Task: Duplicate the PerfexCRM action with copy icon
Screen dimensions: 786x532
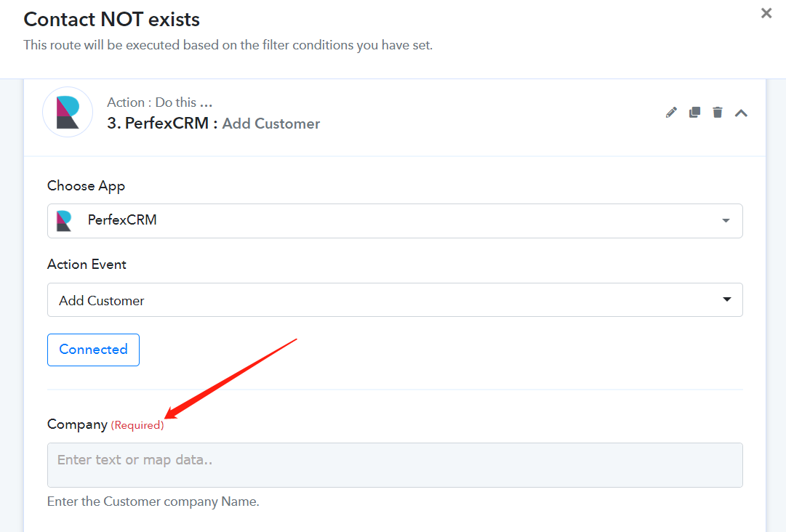Action: tap(695, 112)
